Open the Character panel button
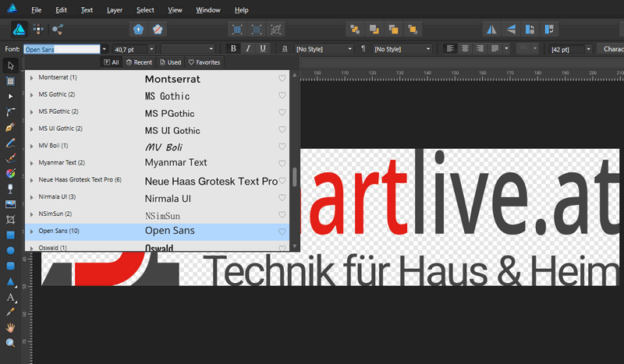624x364 pixels. pos(612,49)
